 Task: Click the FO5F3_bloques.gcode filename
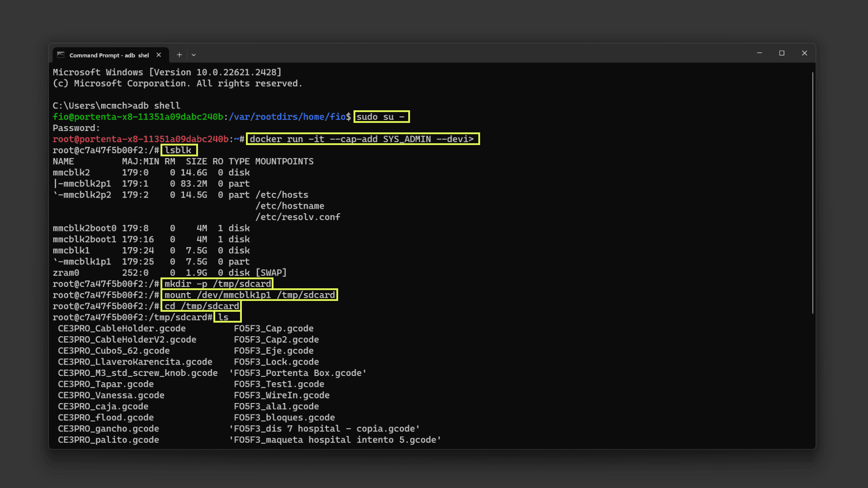point(284,418)
